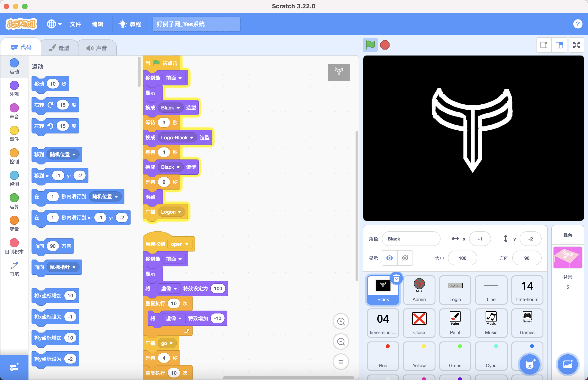
Task: Select the Paint sprite
Action: click(x=455, y=323)
